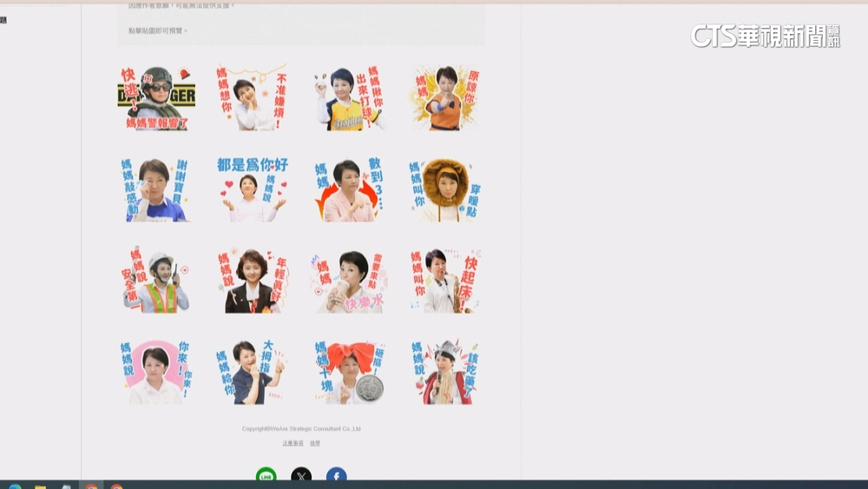The height and width of the screenshot is (489, 868).
Task: Share the page via the LINE icon
Action: [266, 476]
